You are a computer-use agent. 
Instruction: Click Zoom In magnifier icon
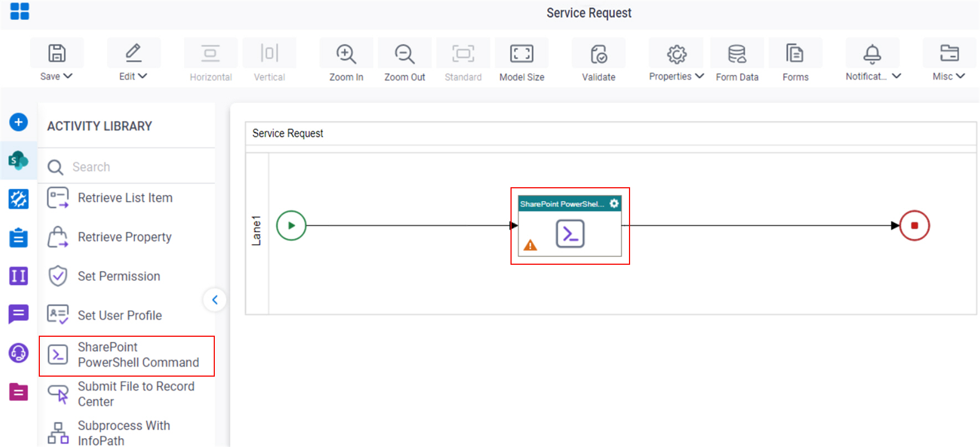346,54
